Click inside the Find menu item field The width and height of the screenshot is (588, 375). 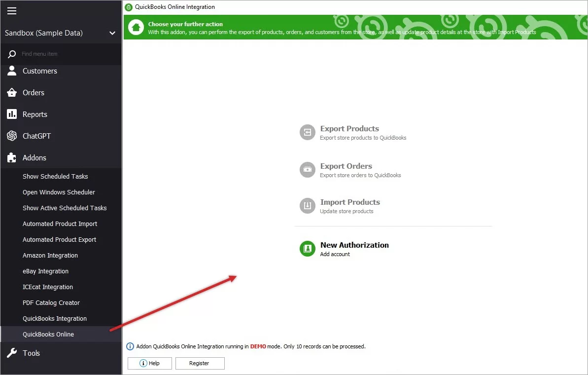click(x=59, y=54)
